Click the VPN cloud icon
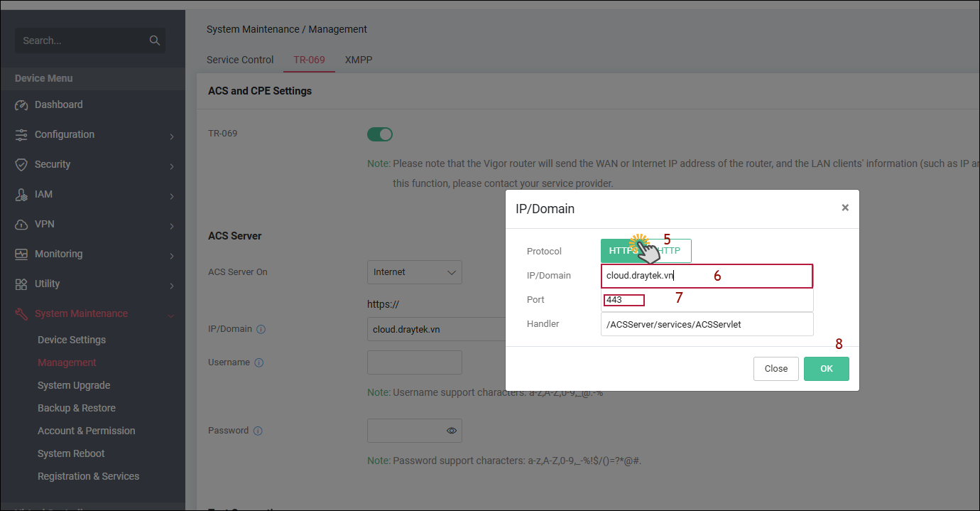The width and height of the screenshot is (980, 511). tap(21, 225)
